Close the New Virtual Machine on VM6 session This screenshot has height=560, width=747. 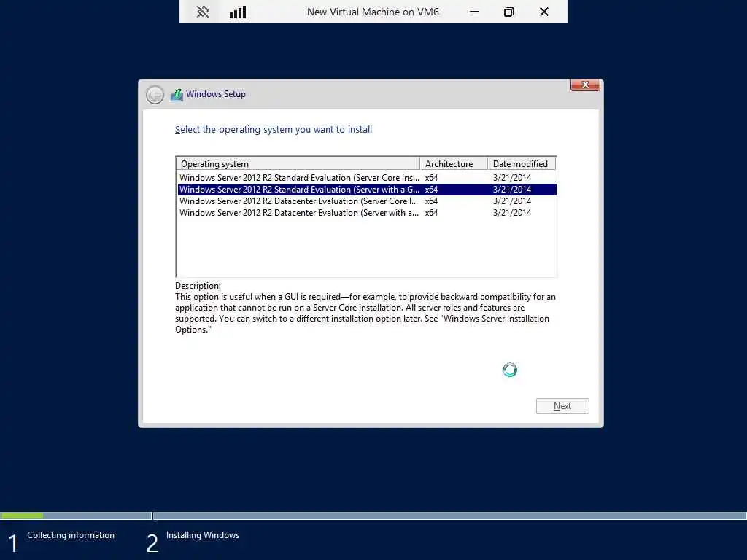[x=544, y=12]
